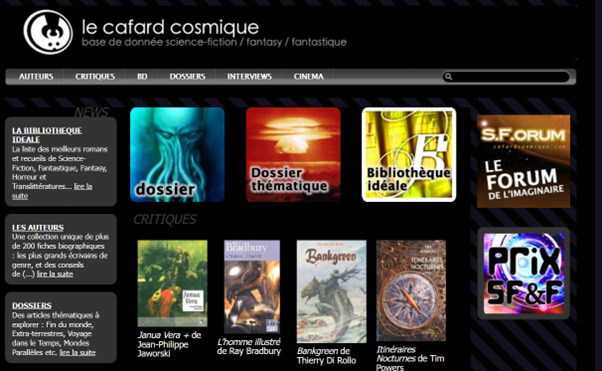Follow "lire la suite" under Dossiers

tap(77, 352)
